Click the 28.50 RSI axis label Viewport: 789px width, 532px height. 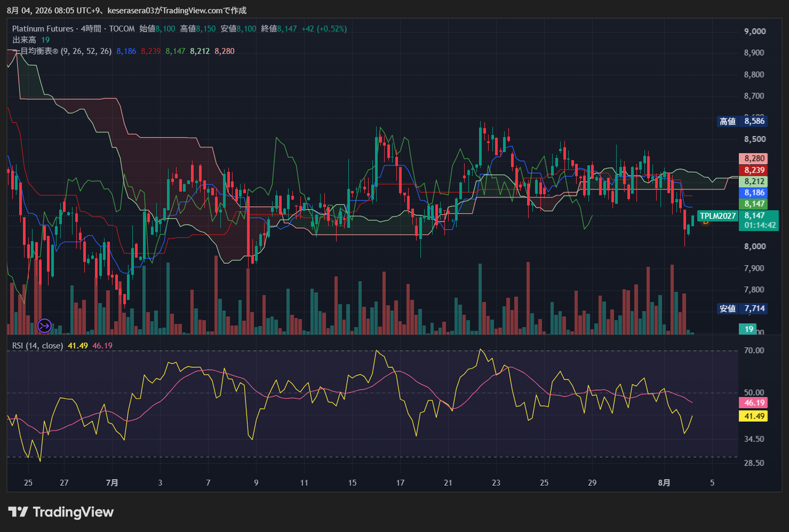[x=756, y=463]
